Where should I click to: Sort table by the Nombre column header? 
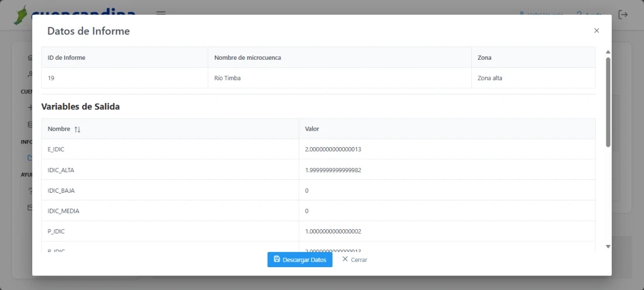tap(59, 129)
